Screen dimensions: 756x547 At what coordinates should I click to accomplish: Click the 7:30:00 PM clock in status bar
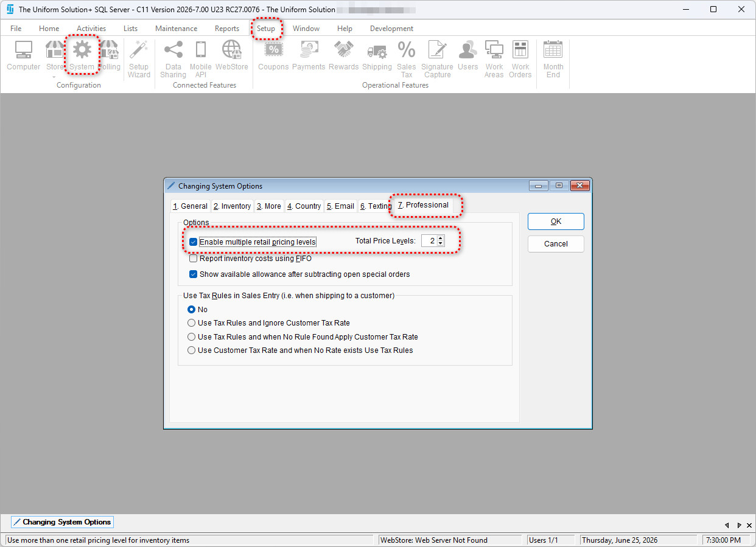click(x=726, y=540)
